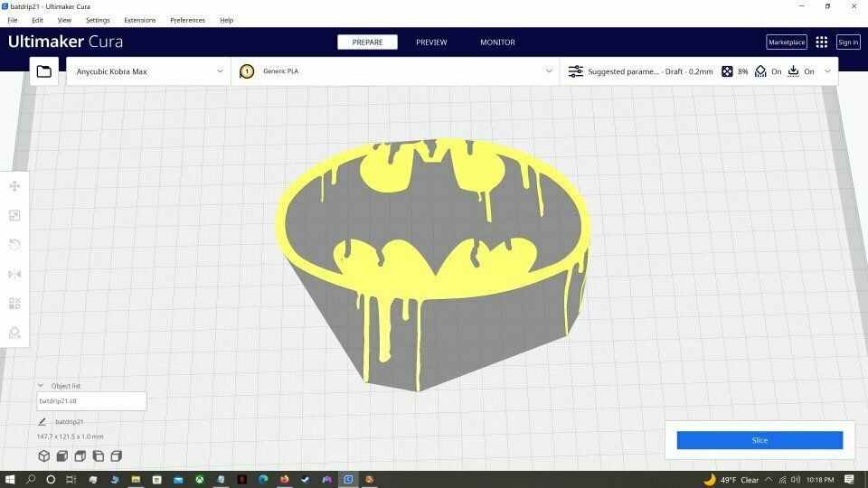Click the infill density icon
Viewport: 868px width, 488px height.
(x=727, y=71)
